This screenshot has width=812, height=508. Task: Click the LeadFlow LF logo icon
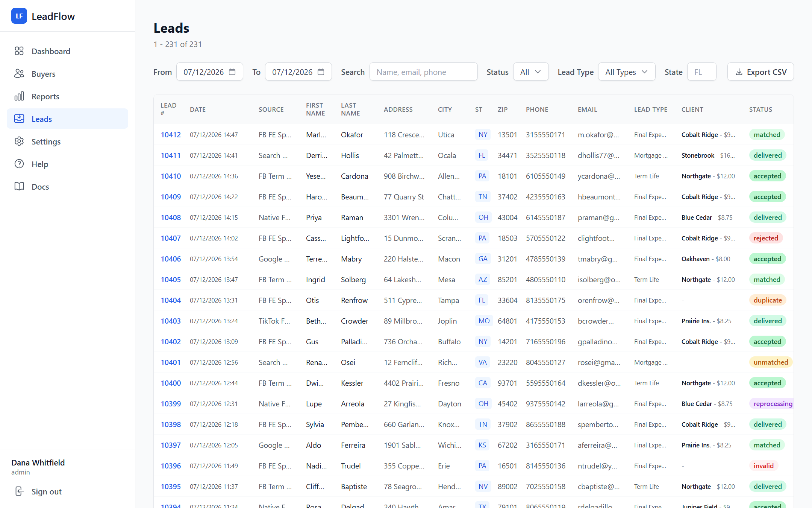[19, 16]
